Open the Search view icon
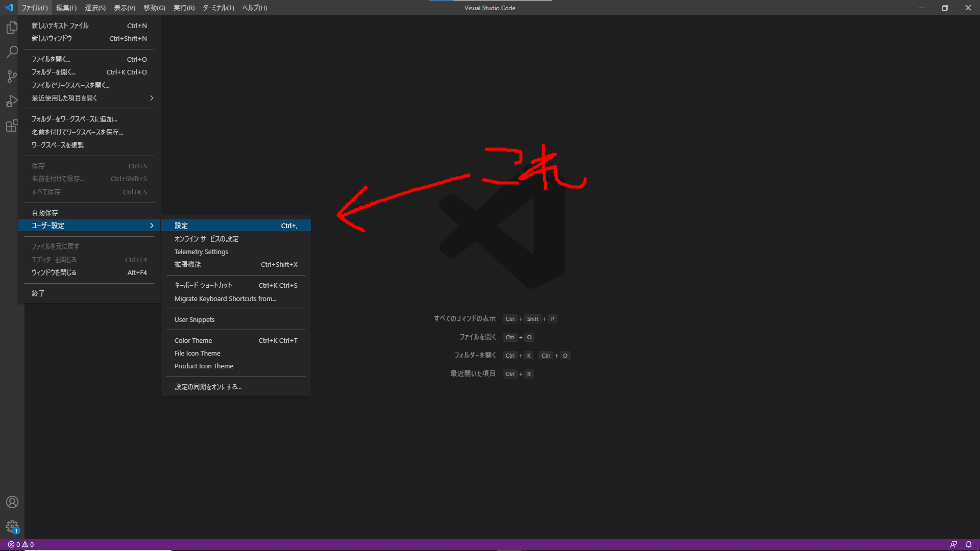 (x=12, y=52)
